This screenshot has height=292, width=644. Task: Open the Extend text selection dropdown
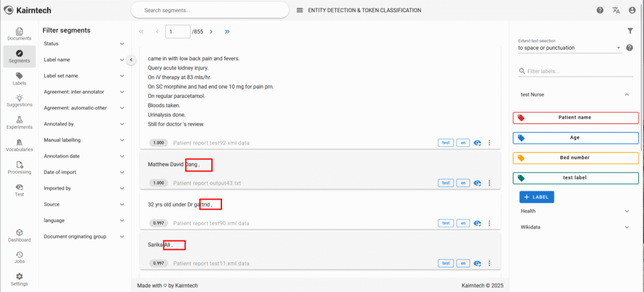(x=569, y=48)
